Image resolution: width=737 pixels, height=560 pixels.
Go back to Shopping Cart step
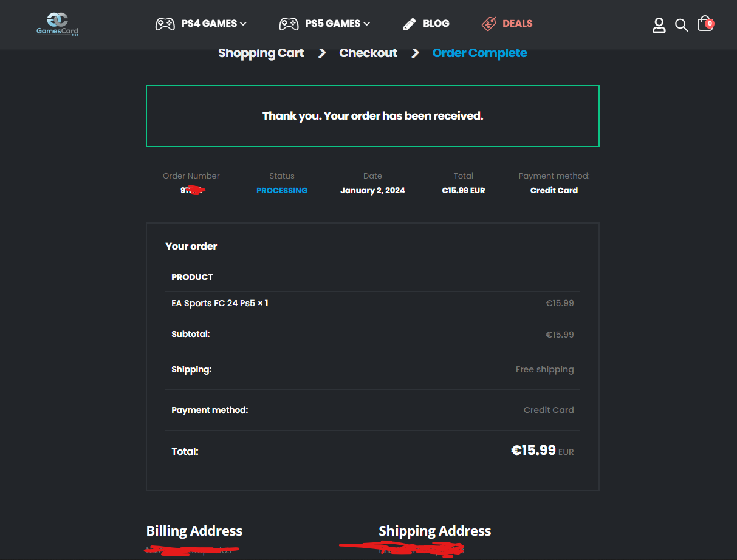coord(261,53)
